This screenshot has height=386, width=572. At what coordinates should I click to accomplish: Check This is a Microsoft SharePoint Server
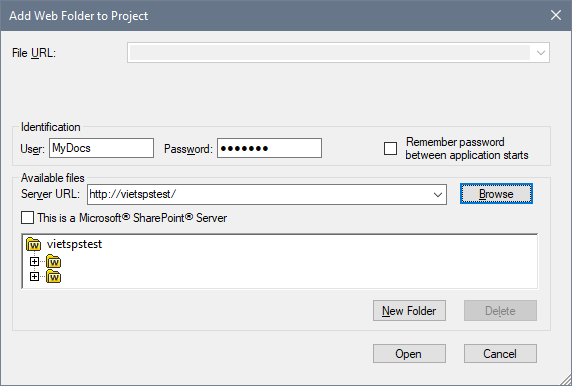tap(27, 218)
